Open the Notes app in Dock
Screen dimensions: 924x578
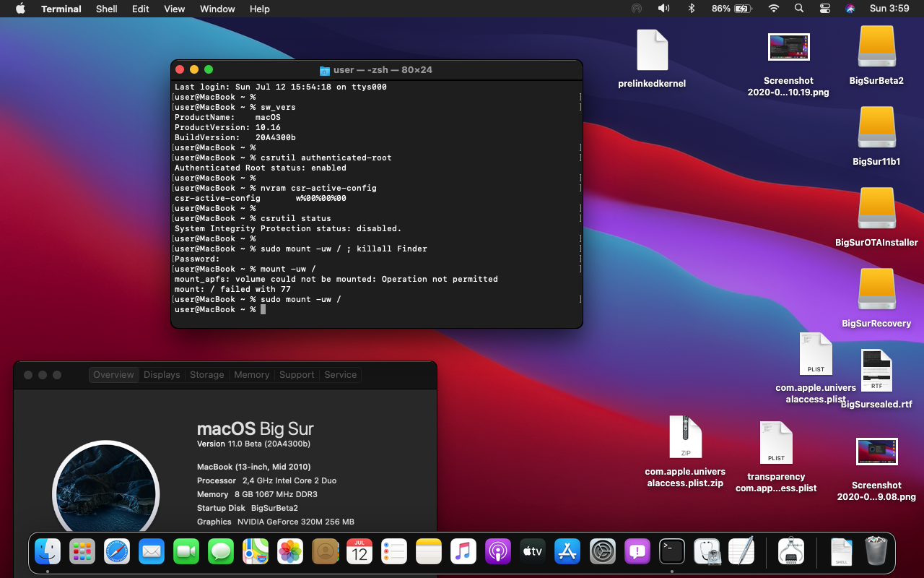click(x=429, y=552)
